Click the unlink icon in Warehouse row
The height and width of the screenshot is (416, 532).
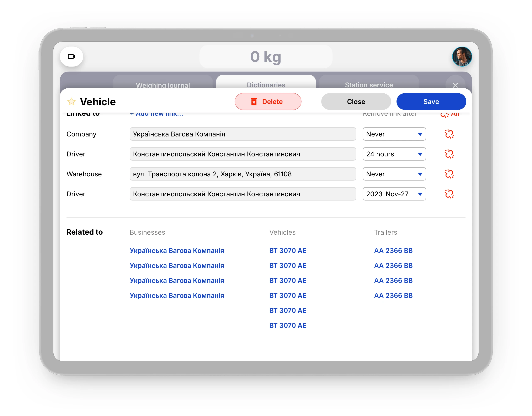pos(449,174)
